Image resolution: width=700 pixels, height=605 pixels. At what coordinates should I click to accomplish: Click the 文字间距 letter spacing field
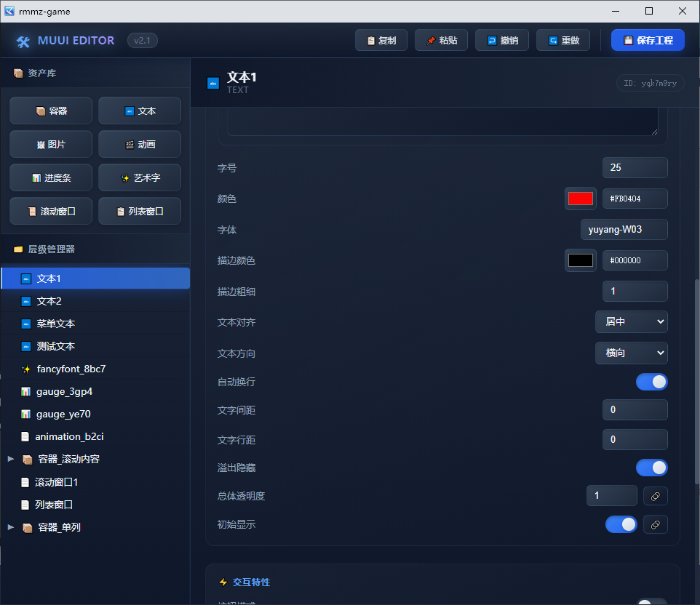(x=635, y=409)
